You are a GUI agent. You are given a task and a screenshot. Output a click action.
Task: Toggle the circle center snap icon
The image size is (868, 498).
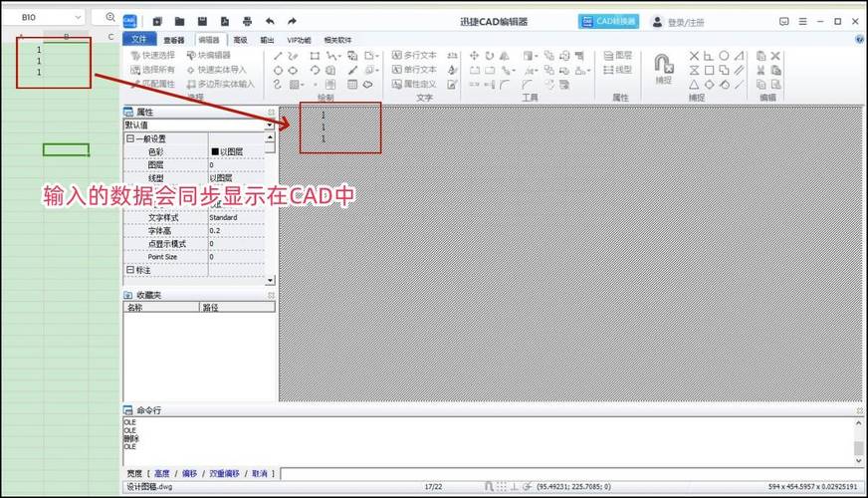[x=724, y=56]
